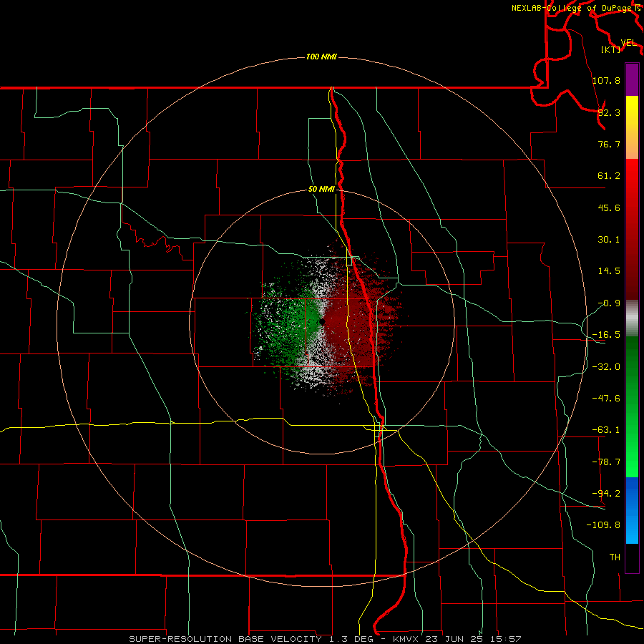Click the [KT] units label

[x=610, y=50]
